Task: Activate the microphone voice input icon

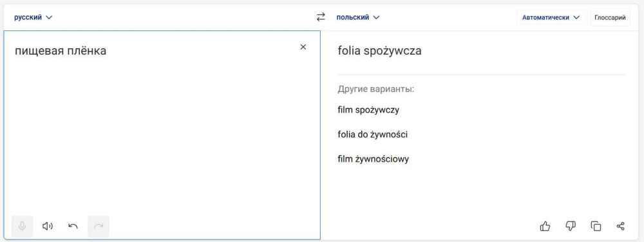Action: click(22, 226)
